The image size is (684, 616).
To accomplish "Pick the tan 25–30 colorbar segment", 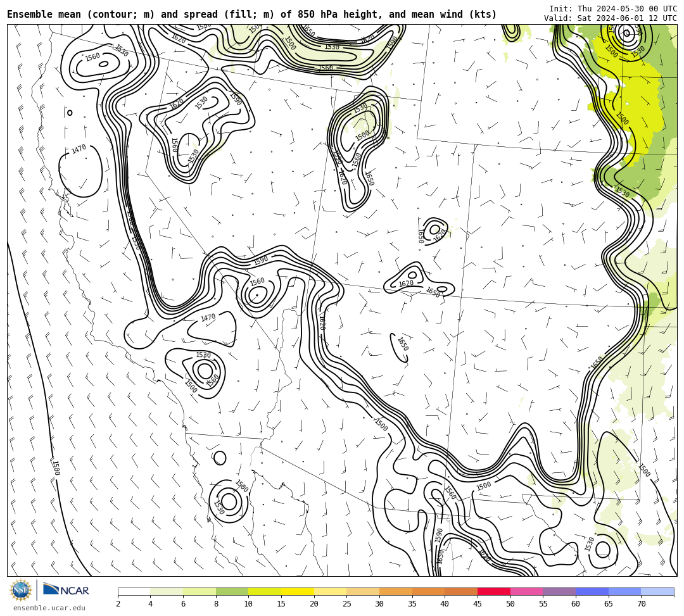I will (x=363, y=591).
